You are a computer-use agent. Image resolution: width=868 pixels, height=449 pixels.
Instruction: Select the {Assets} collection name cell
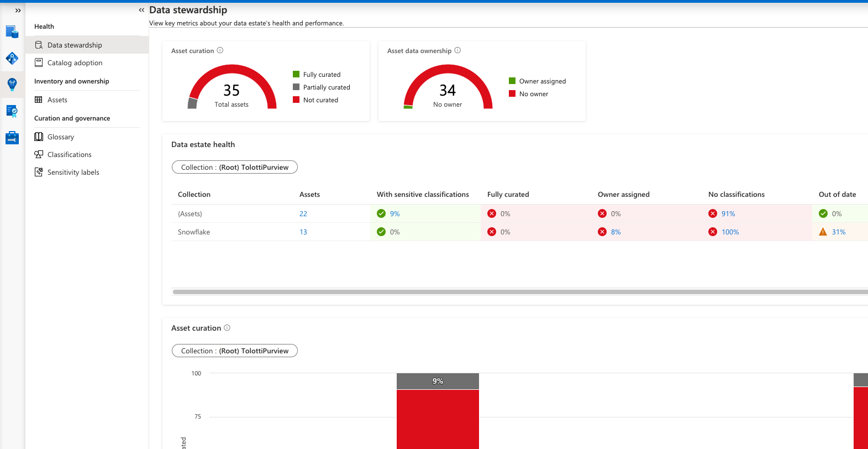pyautogui.click(x=190, y=214)
